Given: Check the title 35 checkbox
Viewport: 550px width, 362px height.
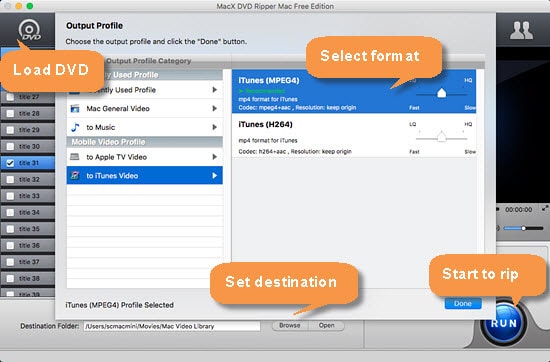Looking at the screenshot, I should (x=10, y=229).
